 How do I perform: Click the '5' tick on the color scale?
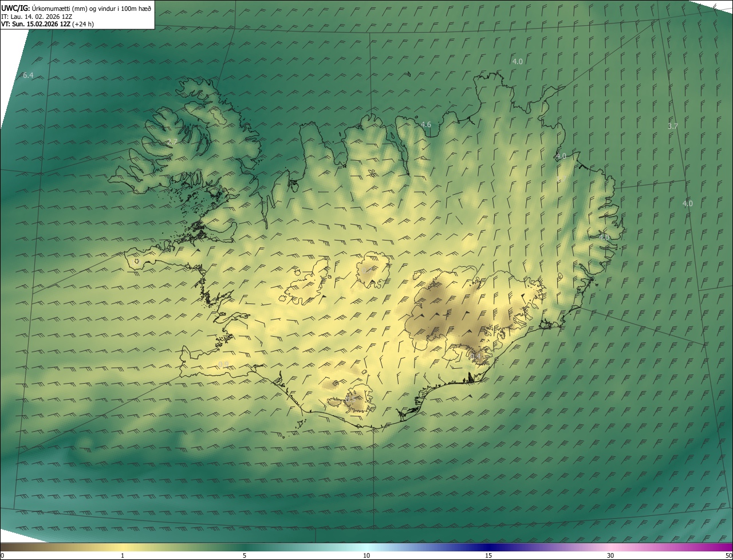[245, 555]
